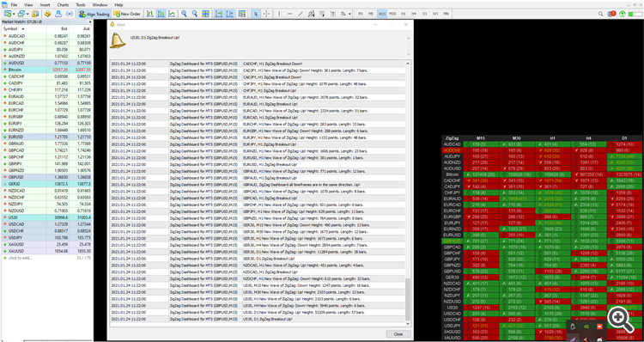Click alert message scroll-down arrow
Screen dimensions: 644x342
click(x=408, y=54)
